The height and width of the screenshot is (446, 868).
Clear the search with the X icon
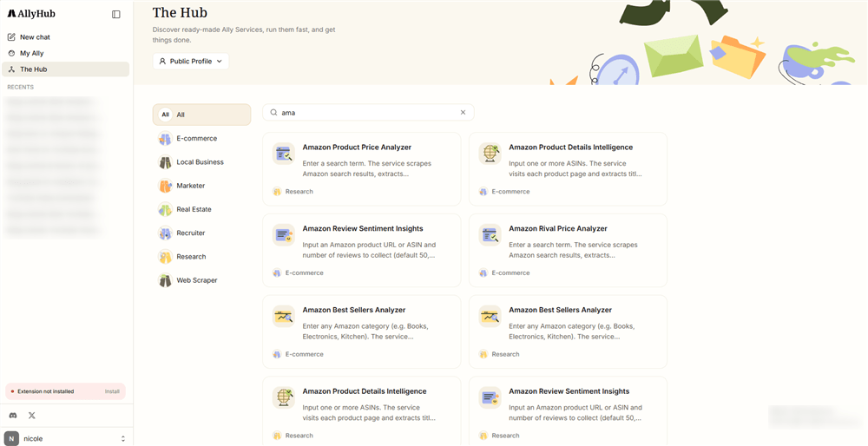pos(463,112)
